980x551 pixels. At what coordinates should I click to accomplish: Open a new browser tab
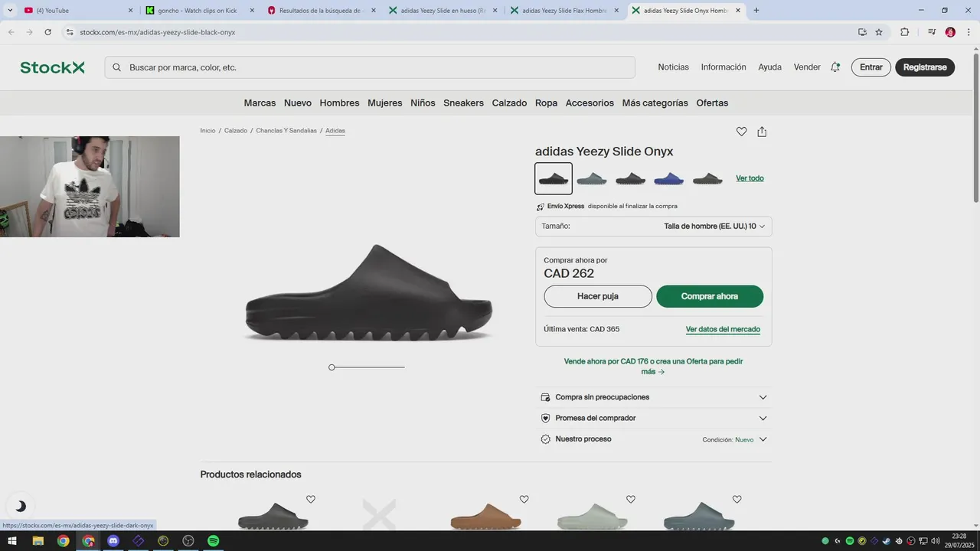pyautogui.click(x=756, y=11)
